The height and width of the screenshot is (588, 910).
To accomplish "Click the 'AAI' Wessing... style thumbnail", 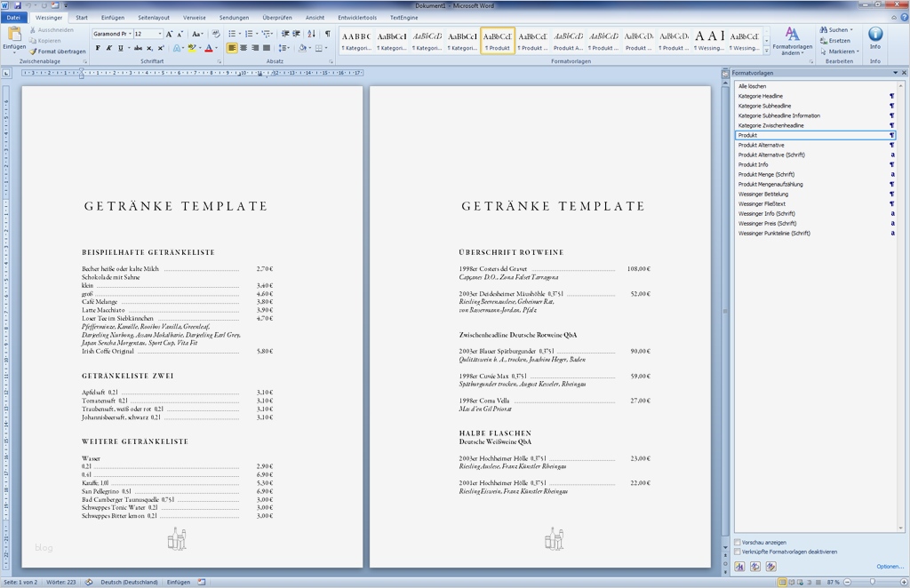I will point(709,41).
